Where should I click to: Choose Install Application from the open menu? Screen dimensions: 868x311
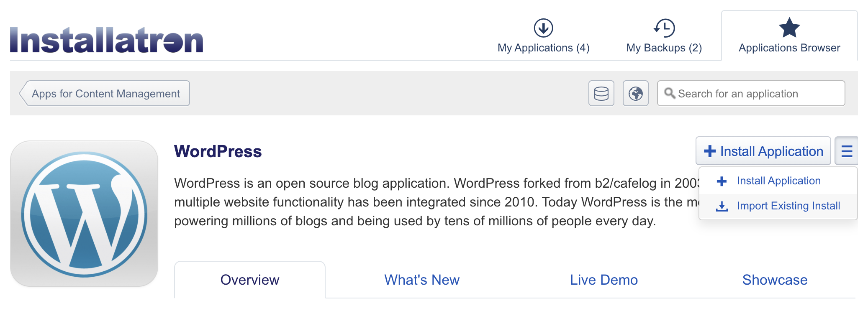778,180
